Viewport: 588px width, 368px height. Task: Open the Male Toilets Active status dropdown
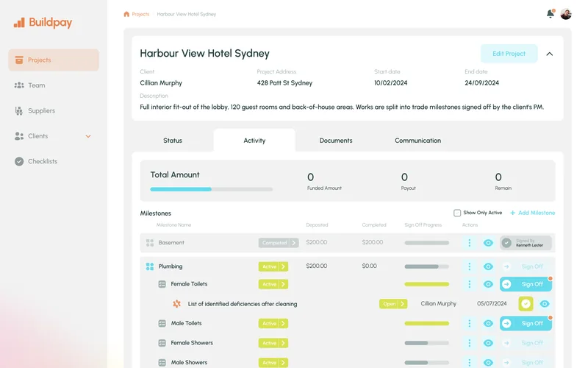273,323
